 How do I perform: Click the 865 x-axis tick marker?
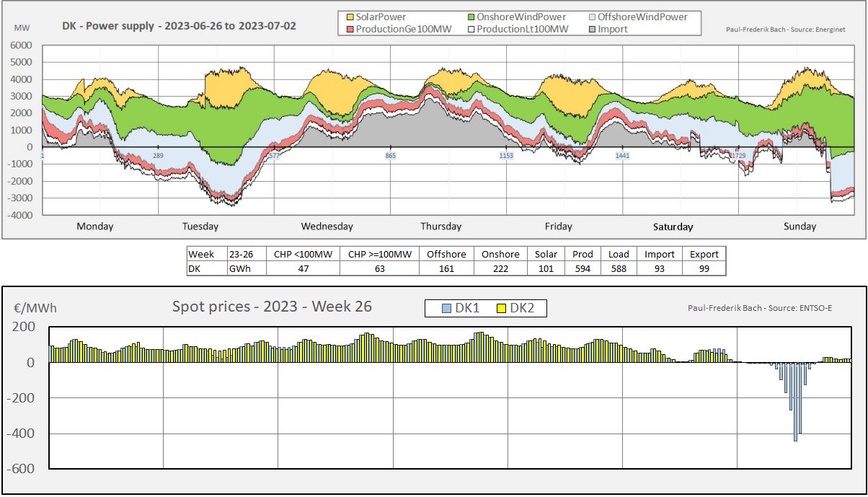tap(390, 156)
